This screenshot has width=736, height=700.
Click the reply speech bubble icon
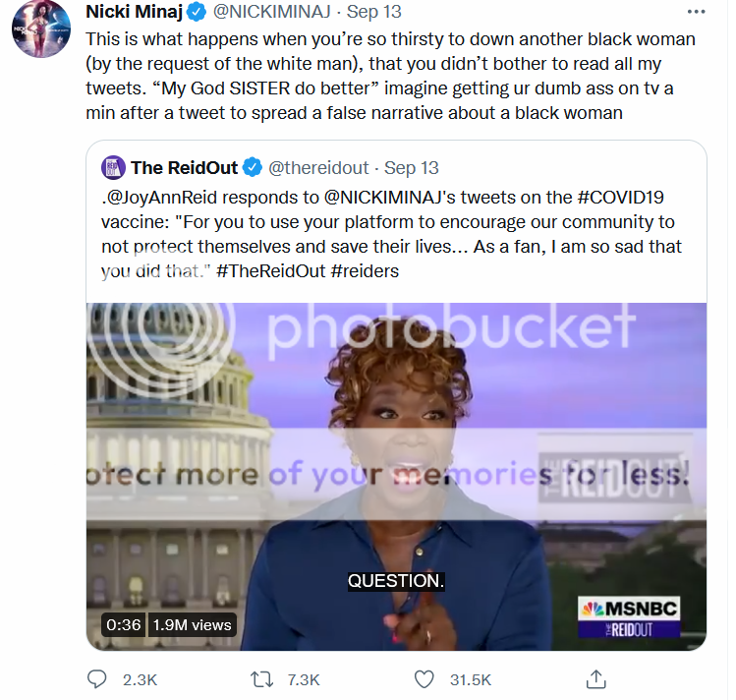(x=96, y=679)
